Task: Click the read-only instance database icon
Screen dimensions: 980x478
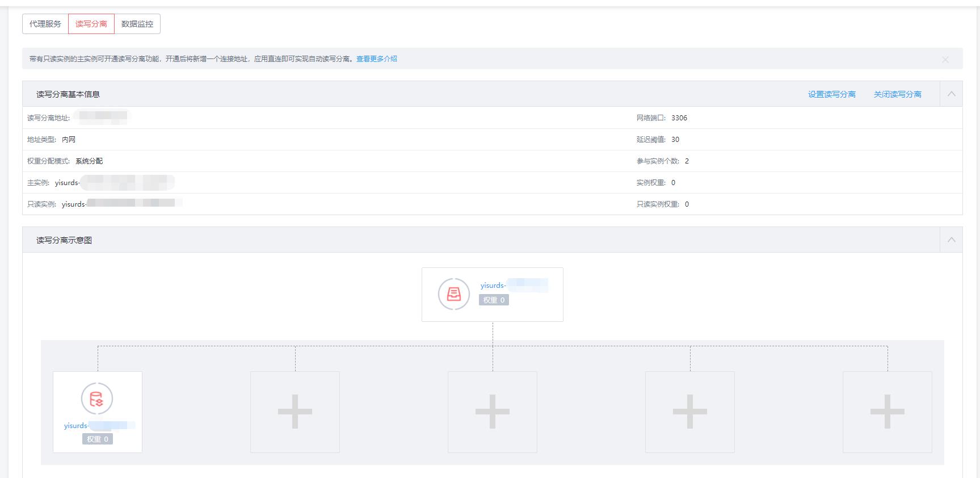Action: (97, 399)
